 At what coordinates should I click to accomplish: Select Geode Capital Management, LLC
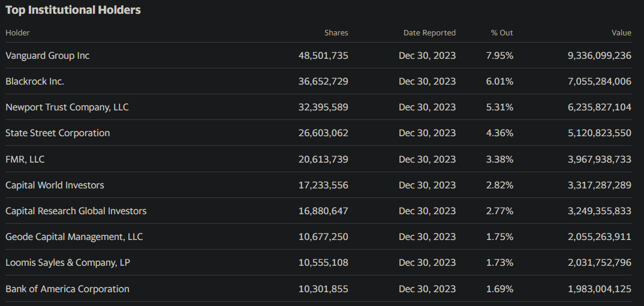tap(74, 236)
